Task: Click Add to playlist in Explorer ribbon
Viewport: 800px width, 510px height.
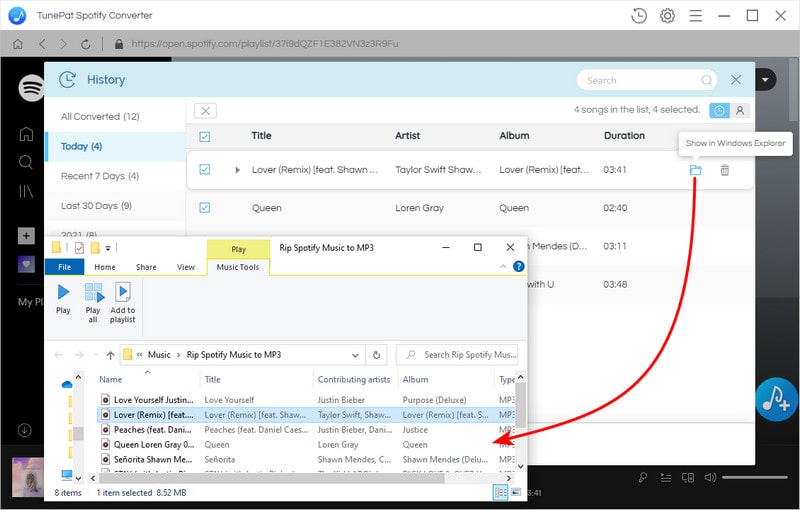Action: coord(122,303)
